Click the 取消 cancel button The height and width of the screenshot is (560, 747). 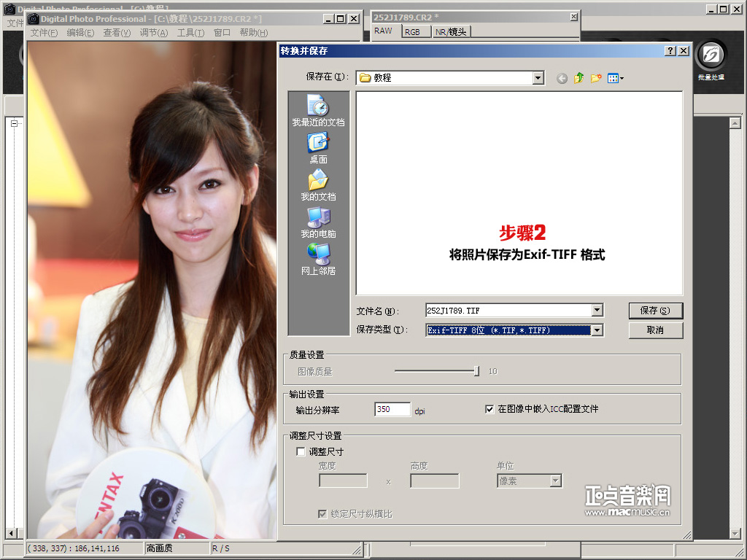pos(655,330)
